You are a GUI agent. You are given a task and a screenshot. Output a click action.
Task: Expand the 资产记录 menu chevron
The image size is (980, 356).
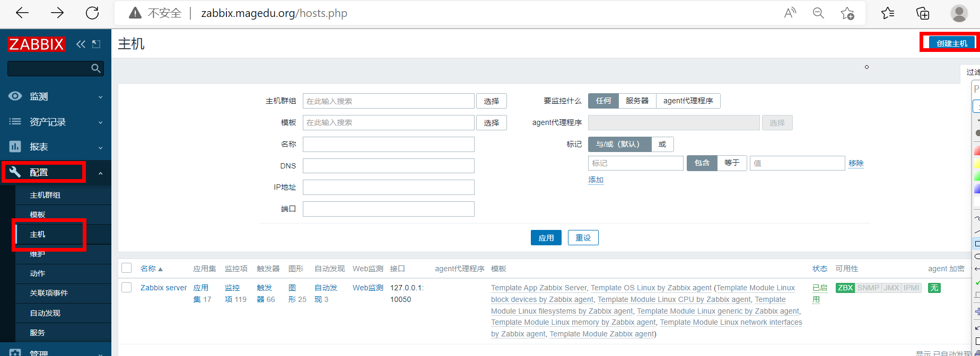(100, 122)
